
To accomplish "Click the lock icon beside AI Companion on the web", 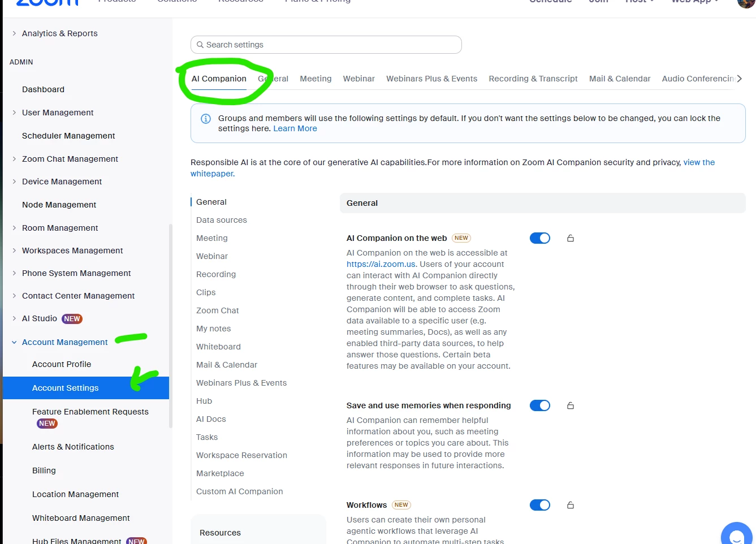I will coord(571,238).
